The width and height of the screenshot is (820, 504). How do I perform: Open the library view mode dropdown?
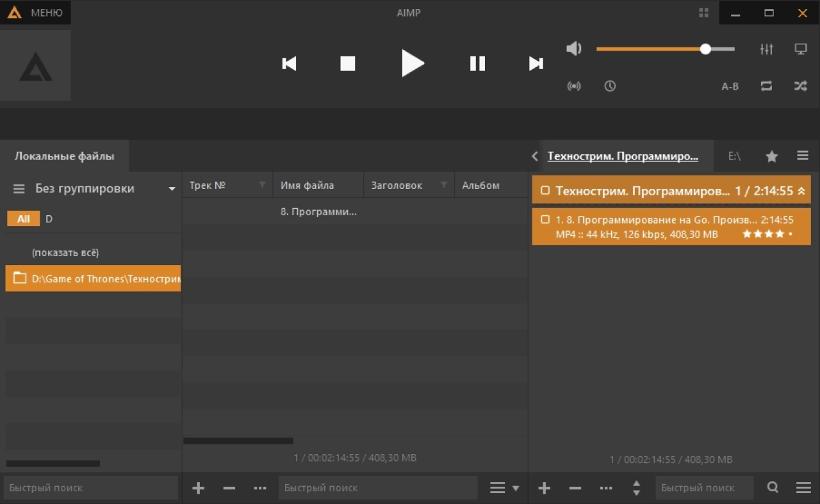(x=505, y=488)
